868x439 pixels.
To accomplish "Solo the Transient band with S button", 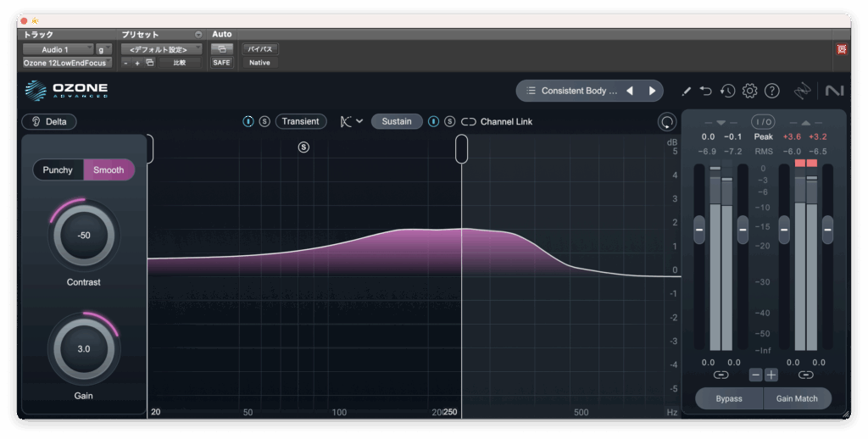I will [264, 121].
